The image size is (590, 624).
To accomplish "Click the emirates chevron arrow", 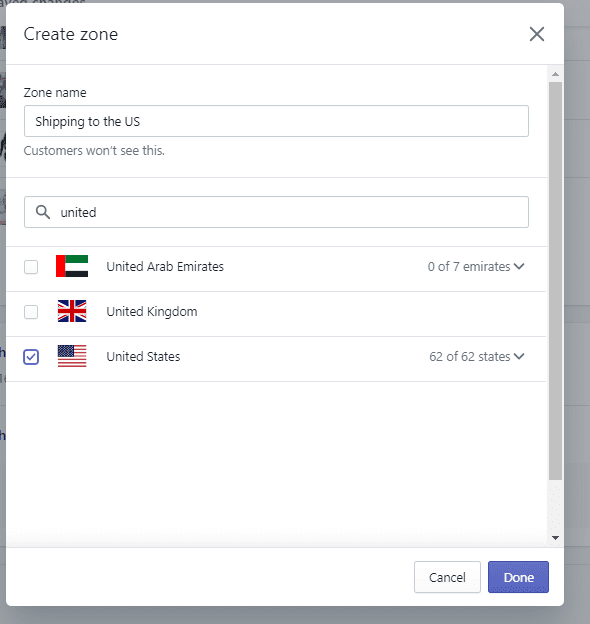I will click(x=519, y=266).
